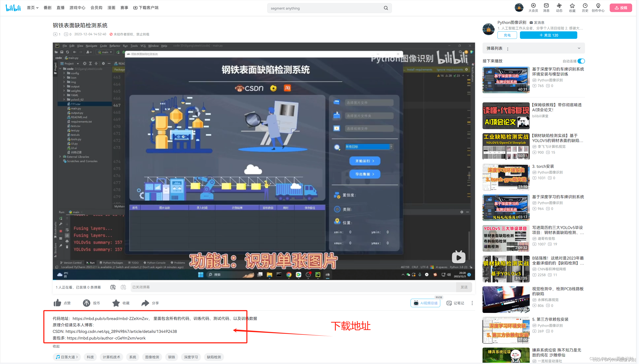Open the more options dots beside 记笔记
Image resolution: width=639 pixels, height=364 pixels.
[x=472, y=303]
